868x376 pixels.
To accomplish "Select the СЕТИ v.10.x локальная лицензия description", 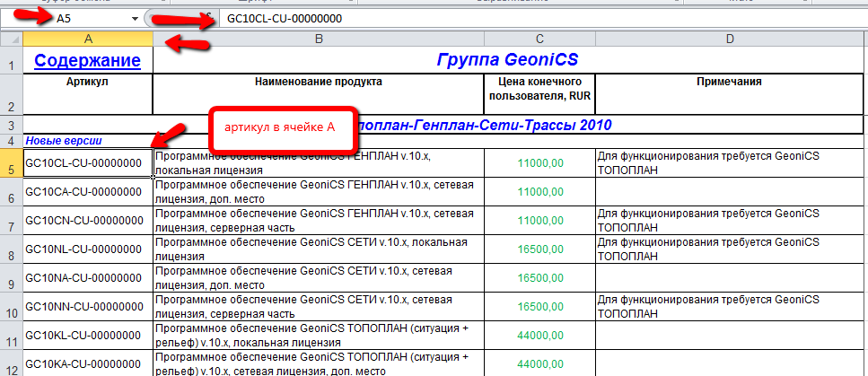I will click(x=319, y=249).
